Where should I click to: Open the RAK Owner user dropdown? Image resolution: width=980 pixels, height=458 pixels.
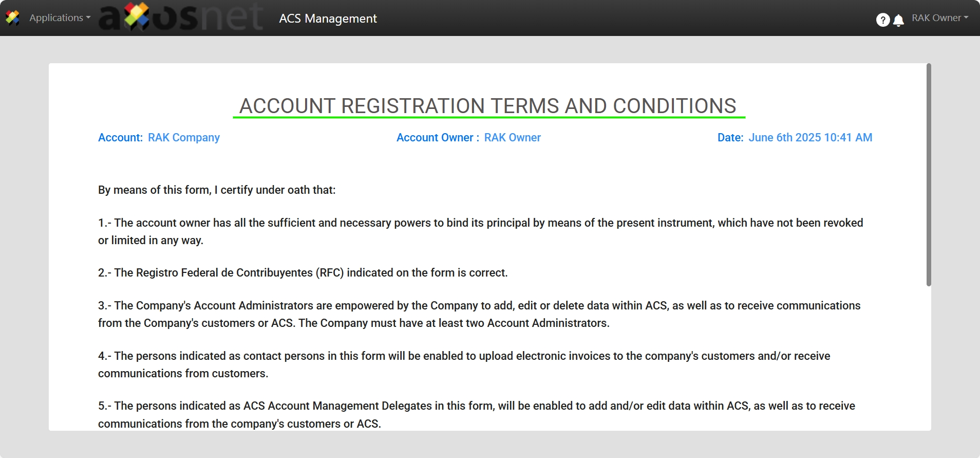click(939, 18)
